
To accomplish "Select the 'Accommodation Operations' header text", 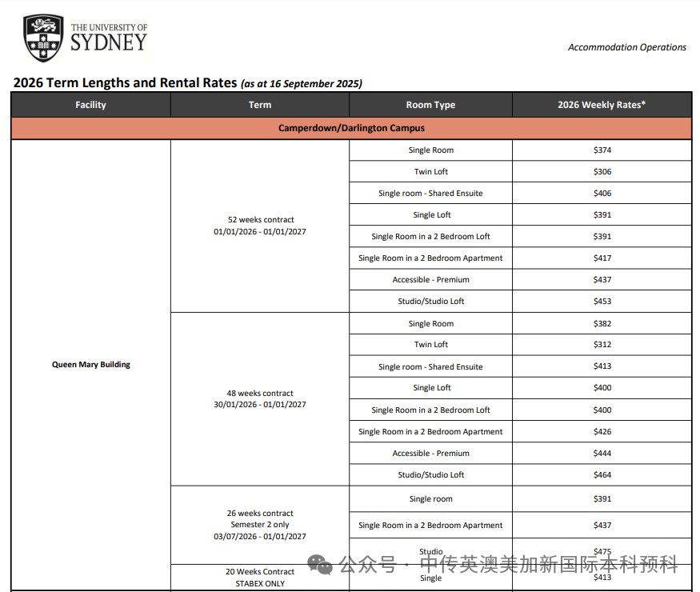I will tap(626, 47).
